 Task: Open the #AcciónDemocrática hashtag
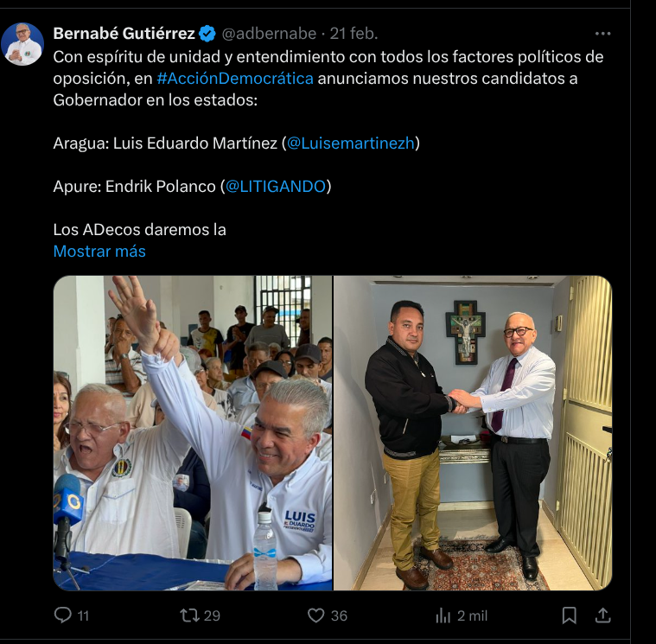click(x=235, y=79)
